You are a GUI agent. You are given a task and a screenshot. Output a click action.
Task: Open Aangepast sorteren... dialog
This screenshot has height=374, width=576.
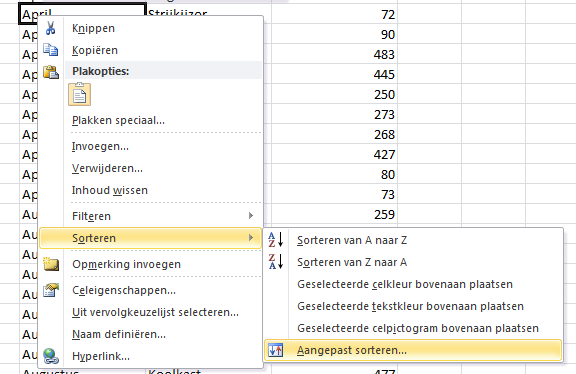413,350
